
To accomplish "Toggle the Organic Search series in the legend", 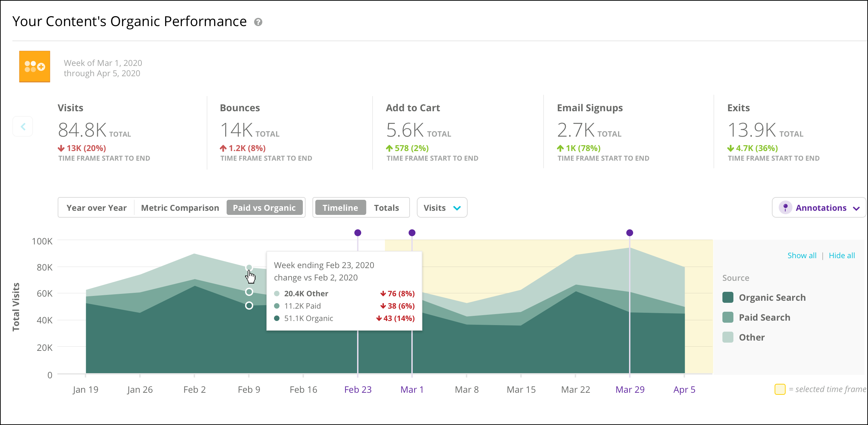I will pyautogui.click(x=764, y=298).
